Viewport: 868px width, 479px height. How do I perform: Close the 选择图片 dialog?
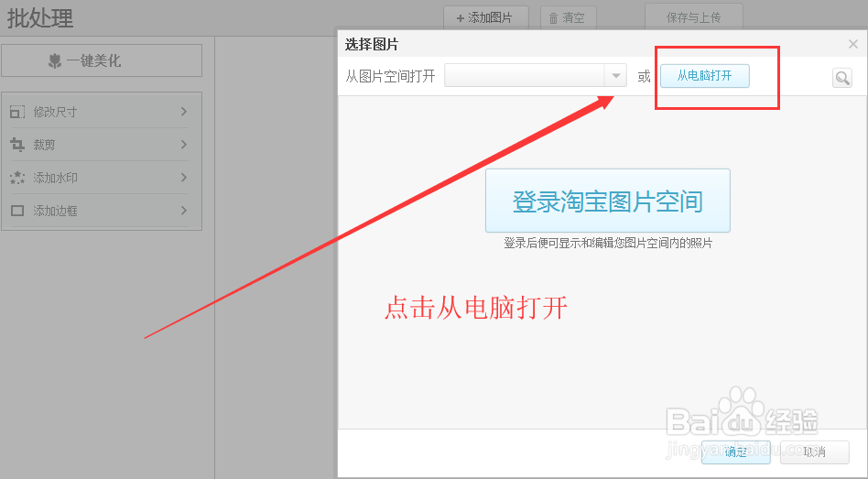[853, 44]
